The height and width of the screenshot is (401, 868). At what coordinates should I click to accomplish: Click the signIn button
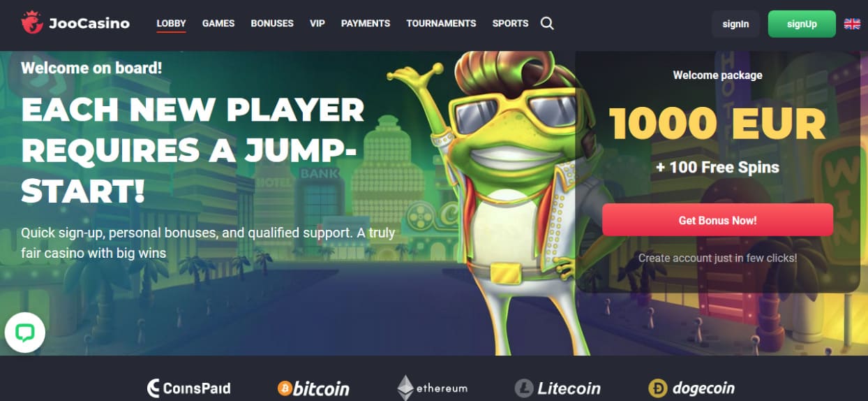(735, 24)
